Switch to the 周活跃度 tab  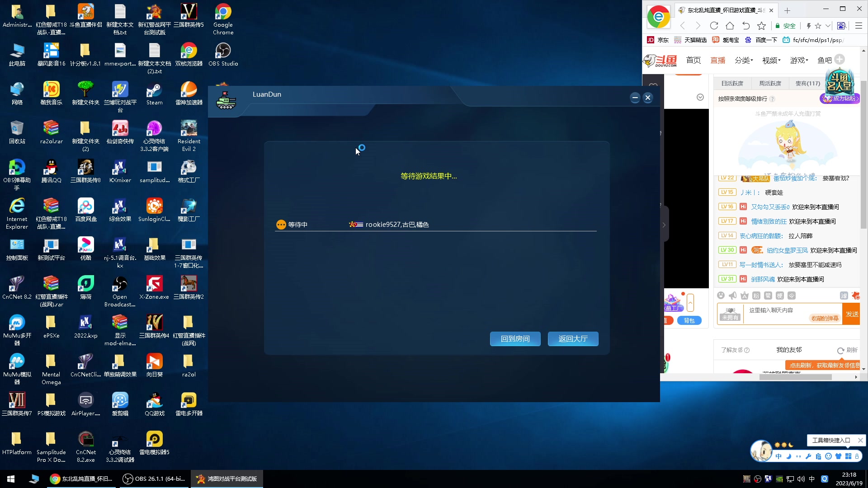pyautogui.click(x=770, y=83)
